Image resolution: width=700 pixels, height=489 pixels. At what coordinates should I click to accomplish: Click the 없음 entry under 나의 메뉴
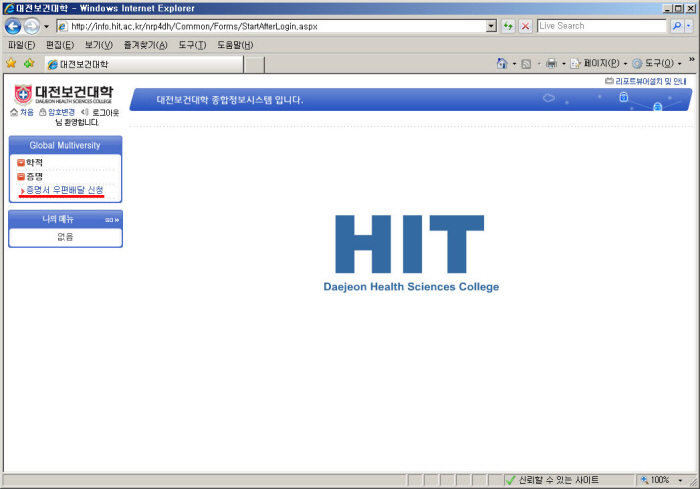tap(65, 237)
